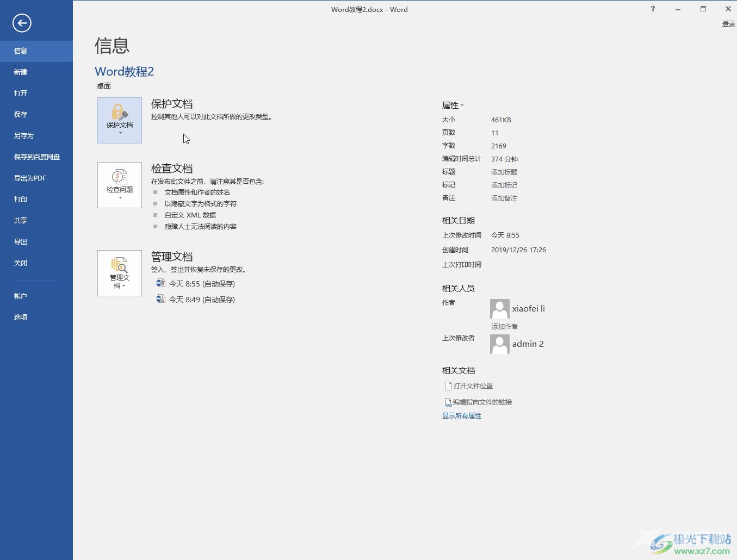Click creation time 2019/12/26 17:26
Screen dimensions: 737x560
point(518,250)
